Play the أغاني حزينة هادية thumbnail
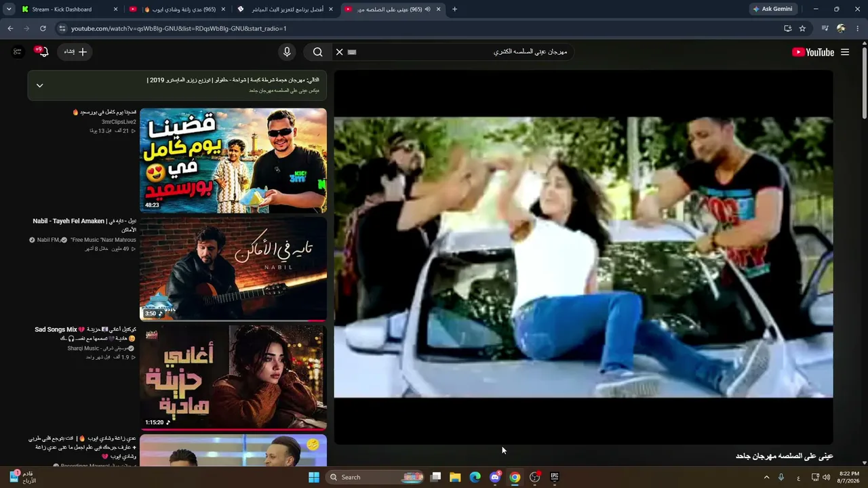Image resolution: width=868 pixels, height=488 pixels. [x=233, y=378]
